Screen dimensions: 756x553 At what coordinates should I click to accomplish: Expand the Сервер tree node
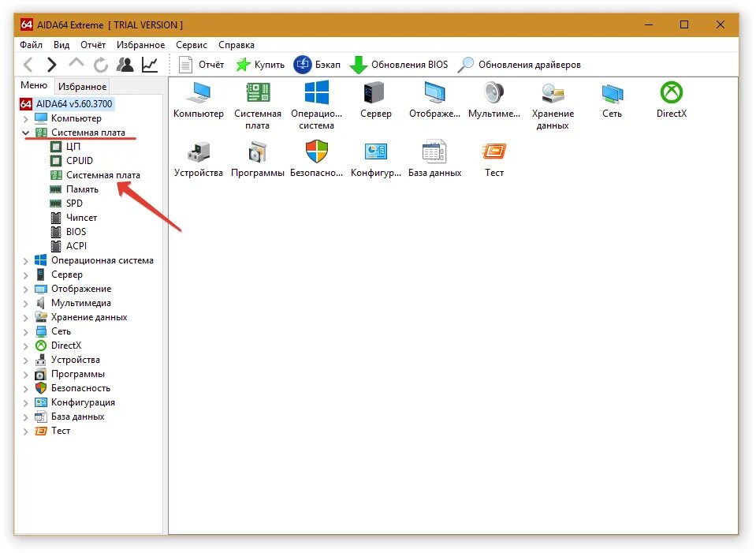coord(25,275)
